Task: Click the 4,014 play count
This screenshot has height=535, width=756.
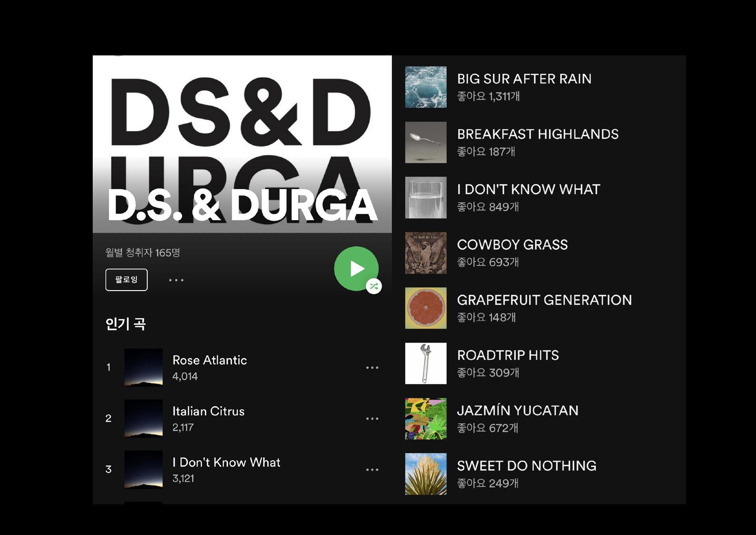Action: [185, 376]
